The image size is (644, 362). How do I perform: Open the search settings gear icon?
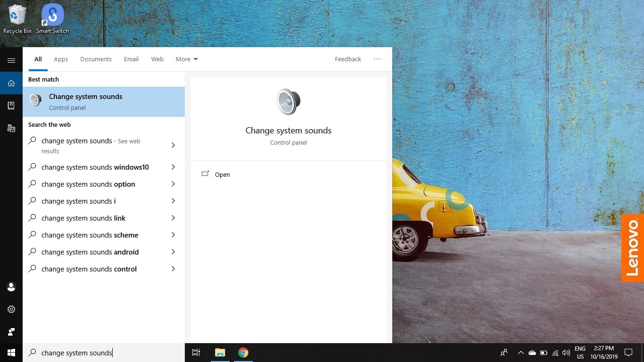[x=11, y=309]
